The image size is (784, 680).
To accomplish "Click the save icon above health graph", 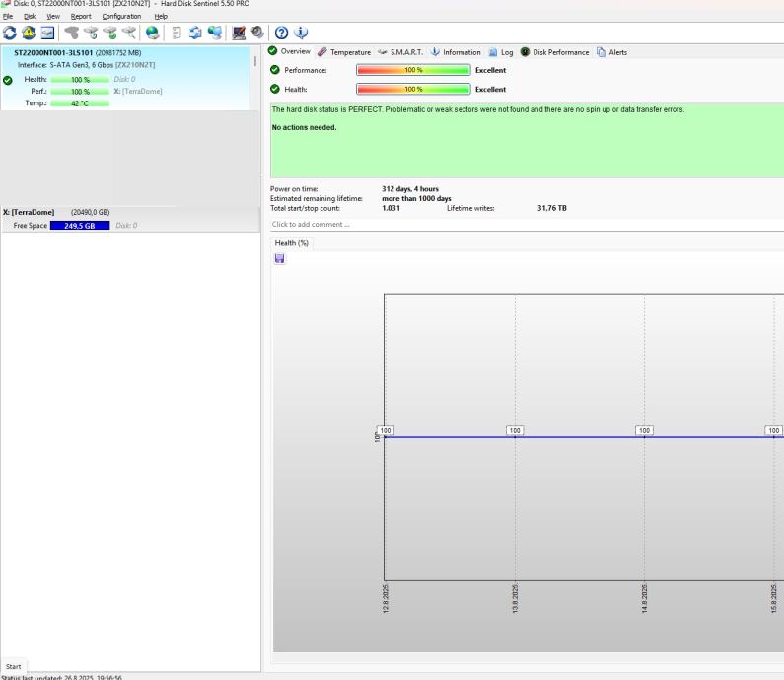I will tap(280, 258).
